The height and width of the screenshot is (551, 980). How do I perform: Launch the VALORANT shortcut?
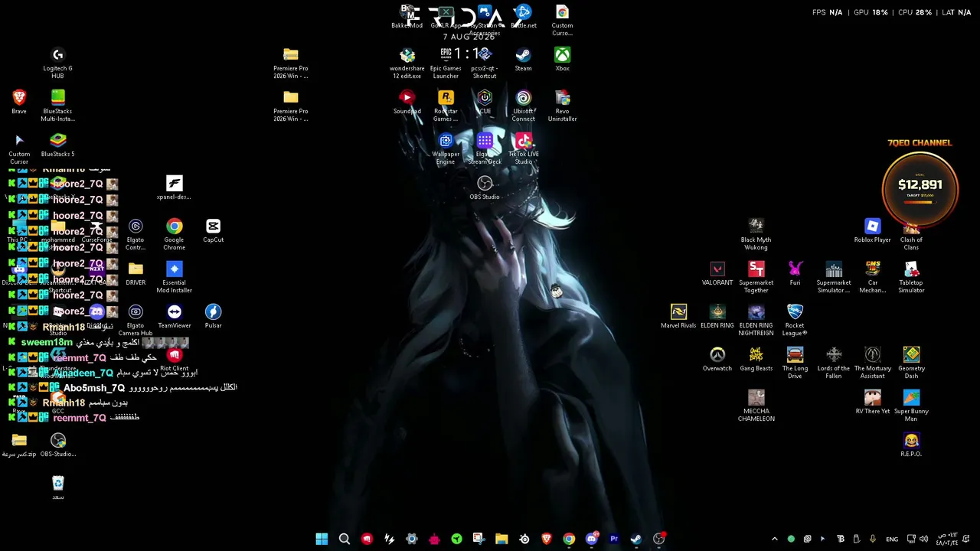pyautogui.click(x=717, y=273)
